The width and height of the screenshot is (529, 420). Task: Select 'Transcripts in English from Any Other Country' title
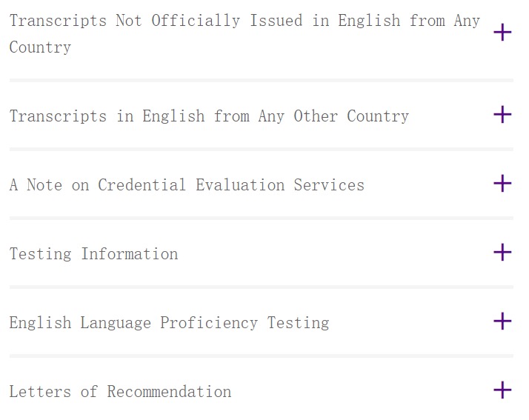[209, 116]
